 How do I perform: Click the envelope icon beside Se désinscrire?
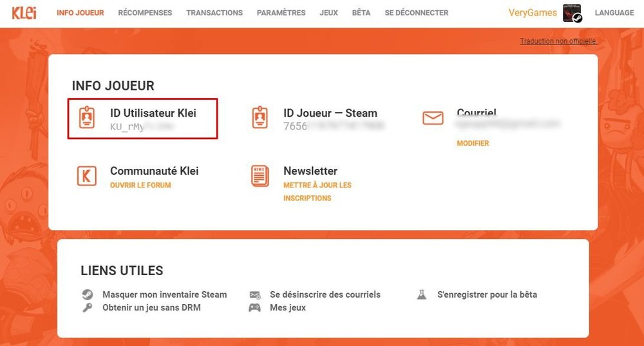pyautogui.click(x=254, y=295)
